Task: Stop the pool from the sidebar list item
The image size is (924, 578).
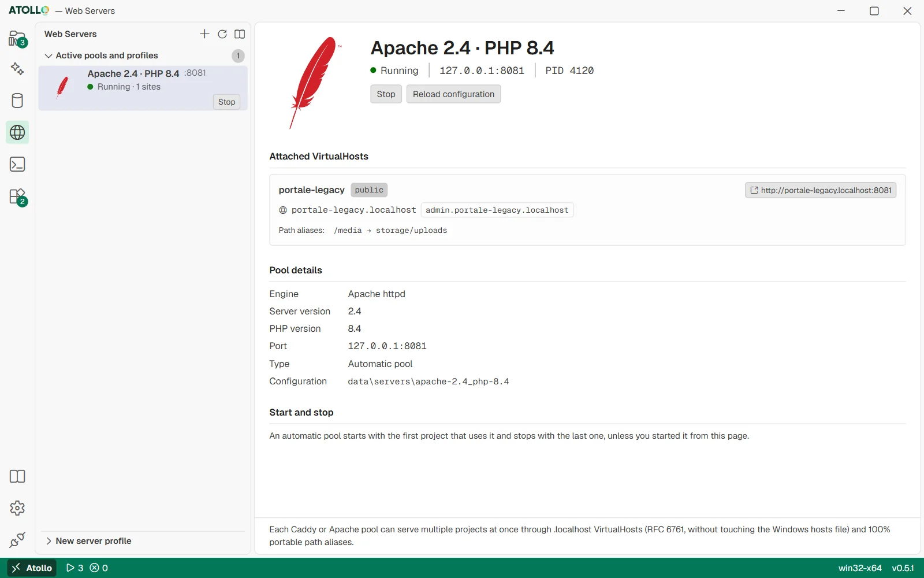Action: (227, 102)
